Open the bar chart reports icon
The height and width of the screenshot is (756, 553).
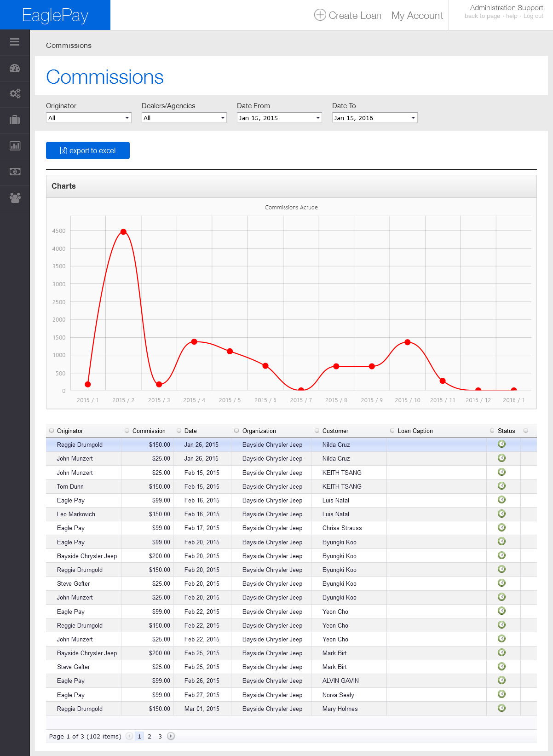click(x=15, y=146)
